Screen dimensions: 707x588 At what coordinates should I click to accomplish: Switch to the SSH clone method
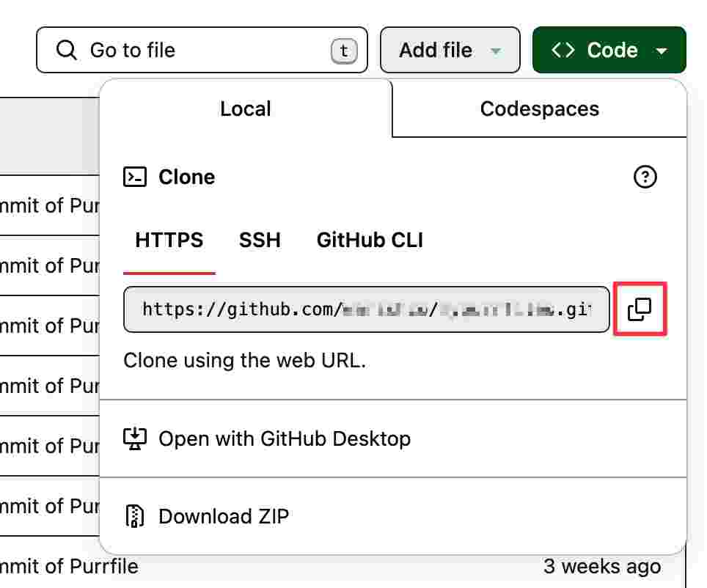[260, 240]
